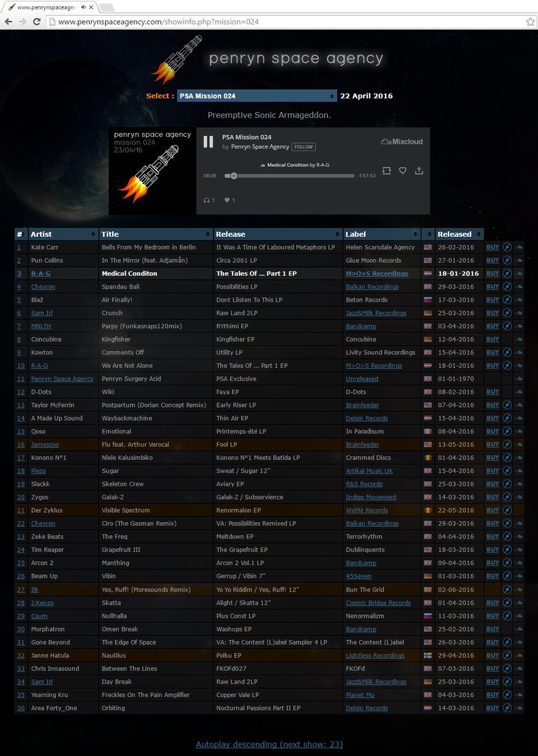Reload the page with refresh icon
The height and width of the screenshot is (756, 538).
point(37,21)
